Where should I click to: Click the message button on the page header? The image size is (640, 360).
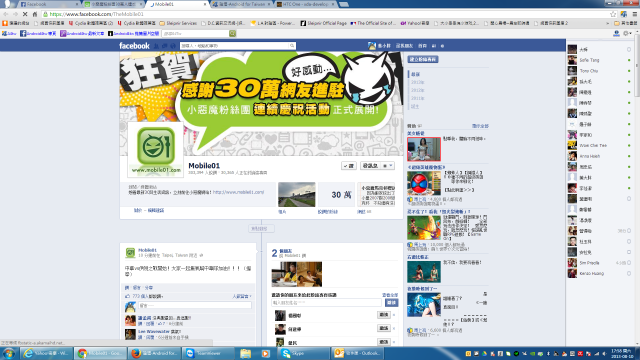pos(370,166)
